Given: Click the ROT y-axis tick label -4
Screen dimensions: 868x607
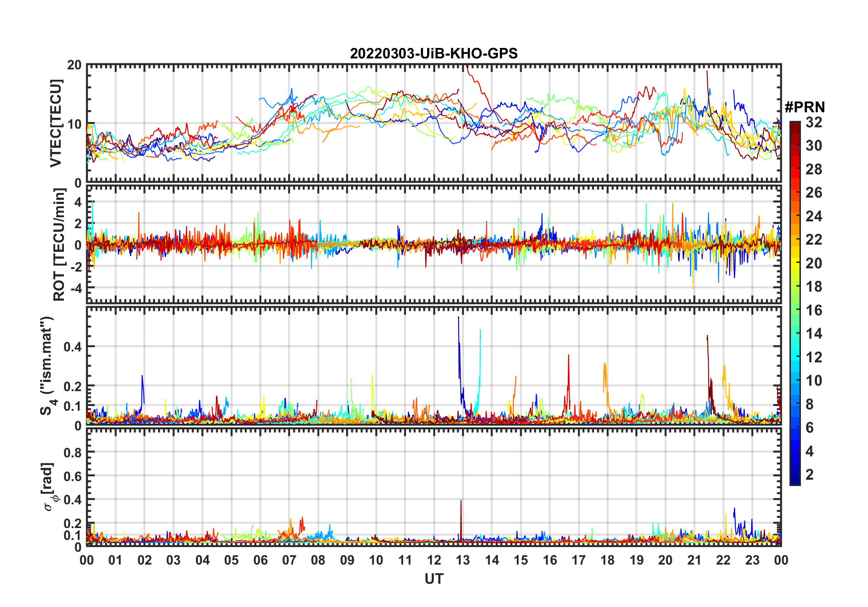Looking at the screenshot, I should (76, 288).
